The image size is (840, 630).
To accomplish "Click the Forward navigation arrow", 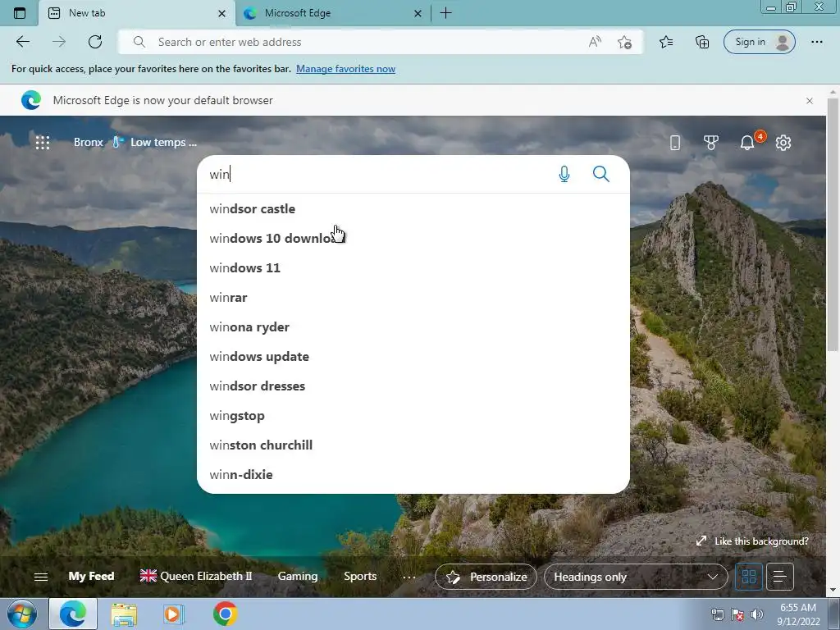I will pyautogui.click(x=59, y=42).
